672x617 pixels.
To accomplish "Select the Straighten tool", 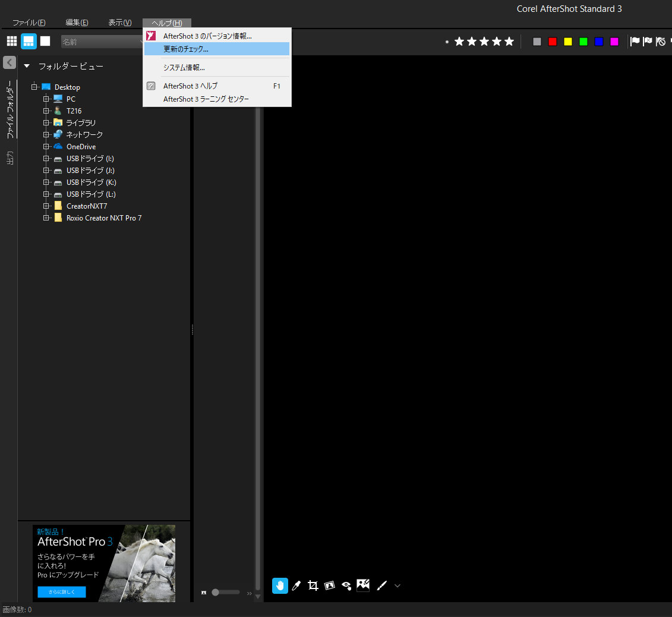I will [x=330, y=585].
